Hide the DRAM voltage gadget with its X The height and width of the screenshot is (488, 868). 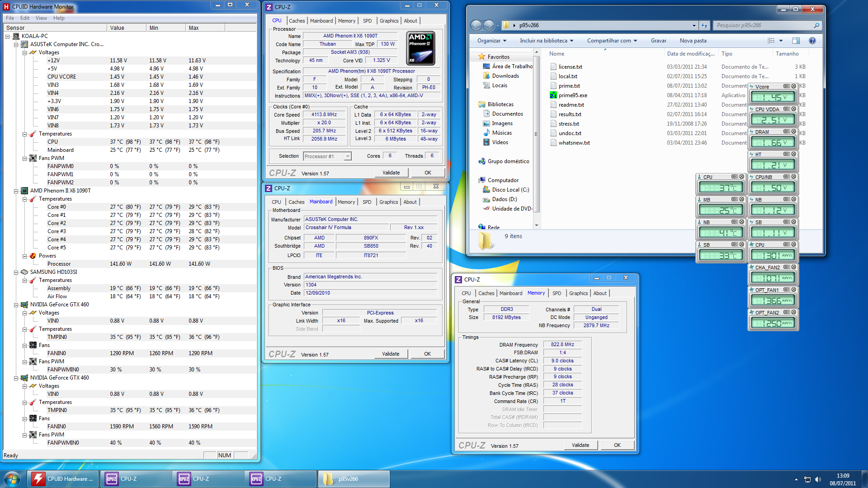[794, 131]
